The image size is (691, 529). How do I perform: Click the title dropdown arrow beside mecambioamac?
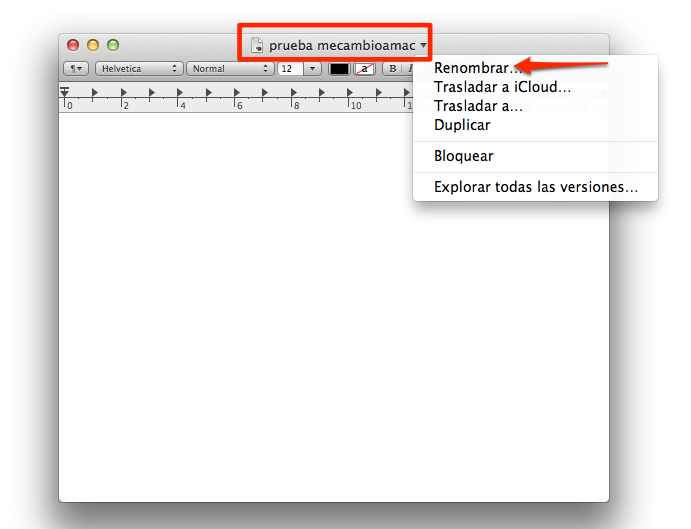(424, 46)
